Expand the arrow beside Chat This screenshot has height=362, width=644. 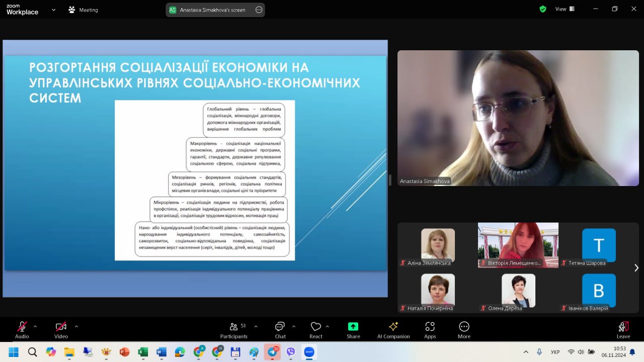pyautogui.click(x=294, y=326)
